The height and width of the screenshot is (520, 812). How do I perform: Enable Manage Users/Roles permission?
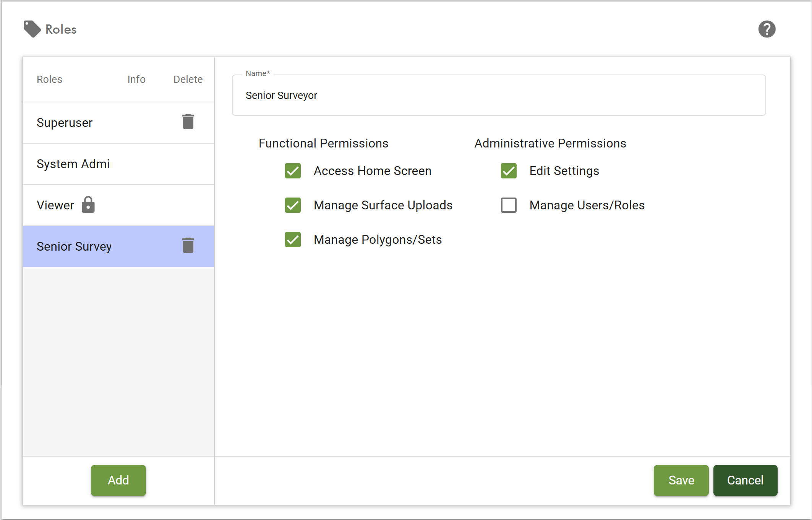tap(509, 205)
